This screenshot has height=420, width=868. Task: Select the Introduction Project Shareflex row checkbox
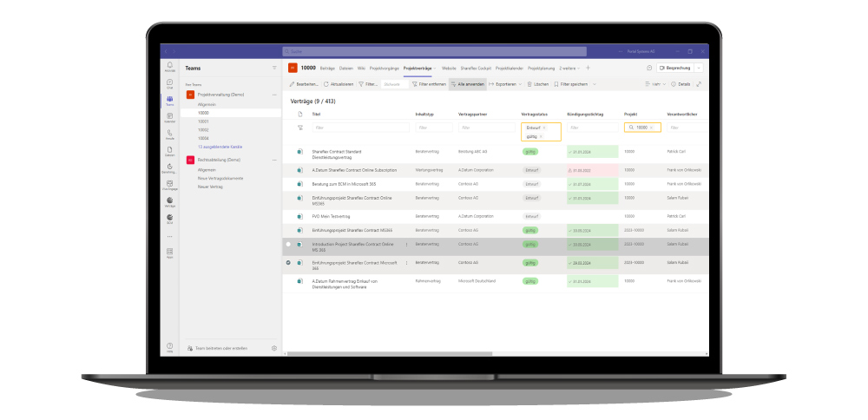click(288, 245)
